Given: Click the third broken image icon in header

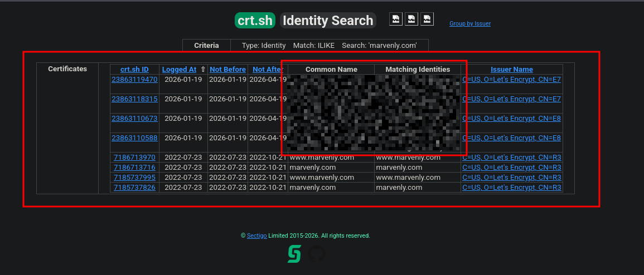Looking at the screenshot, I should 427,19.
